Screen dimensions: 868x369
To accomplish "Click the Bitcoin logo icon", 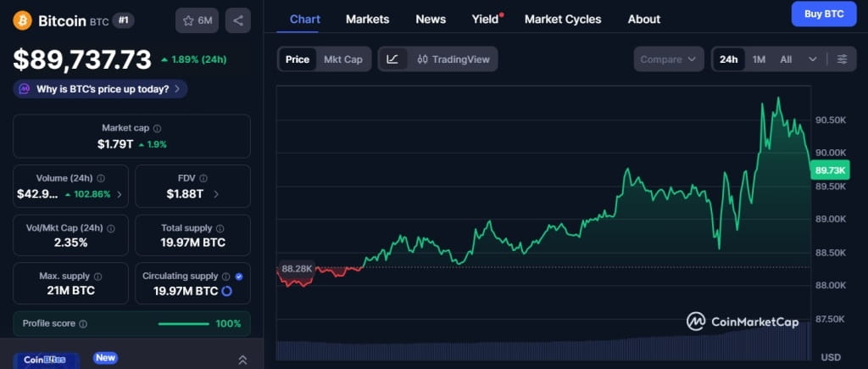I will coord(22,20).
